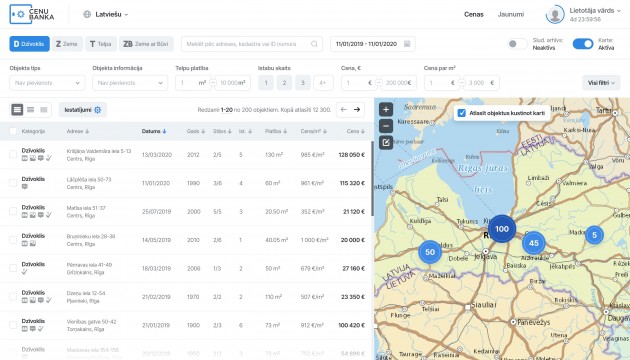The image size is (630, 360).
Task: Click the map cluster marked 100
Action: click(502, 229)
